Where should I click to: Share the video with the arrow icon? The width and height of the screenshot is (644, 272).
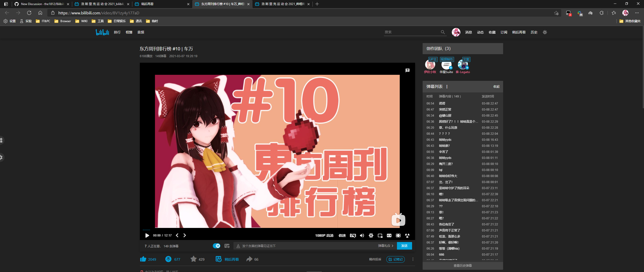tap(249, 259)
